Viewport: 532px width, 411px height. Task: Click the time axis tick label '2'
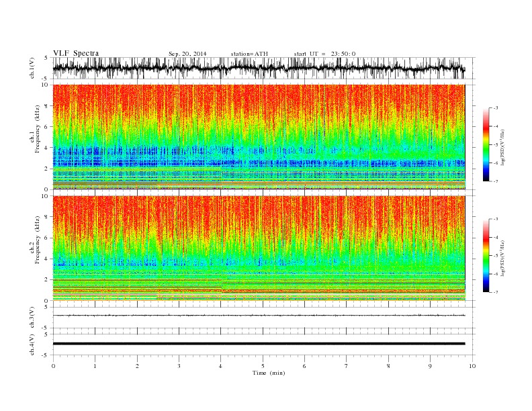[x=137, y=366]
